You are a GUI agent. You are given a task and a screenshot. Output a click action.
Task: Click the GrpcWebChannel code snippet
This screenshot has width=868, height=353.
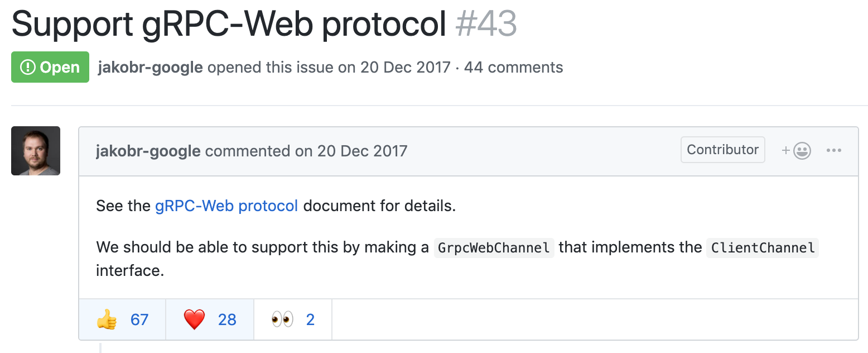point(494,247)
